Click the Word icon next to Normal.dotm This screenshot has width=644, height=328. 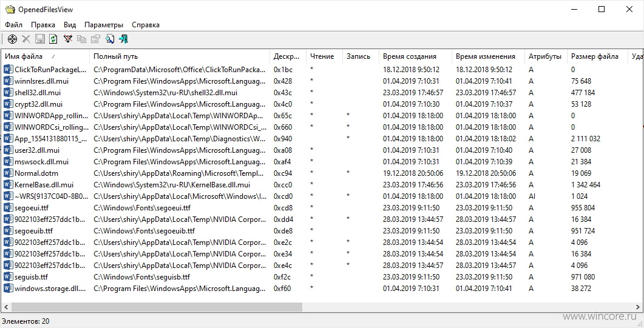8,173
